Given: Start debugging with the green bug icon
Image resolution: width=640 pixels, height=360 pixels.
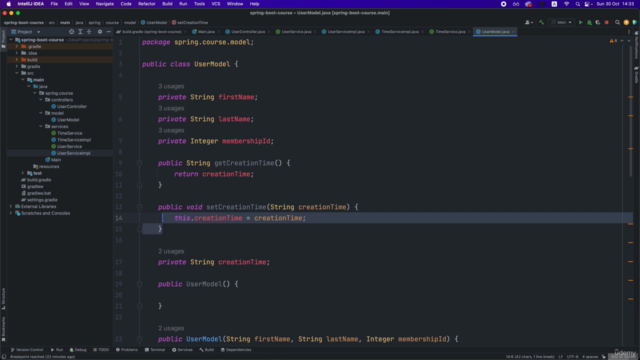Looking at the screenshot, I should click(589, 22).
